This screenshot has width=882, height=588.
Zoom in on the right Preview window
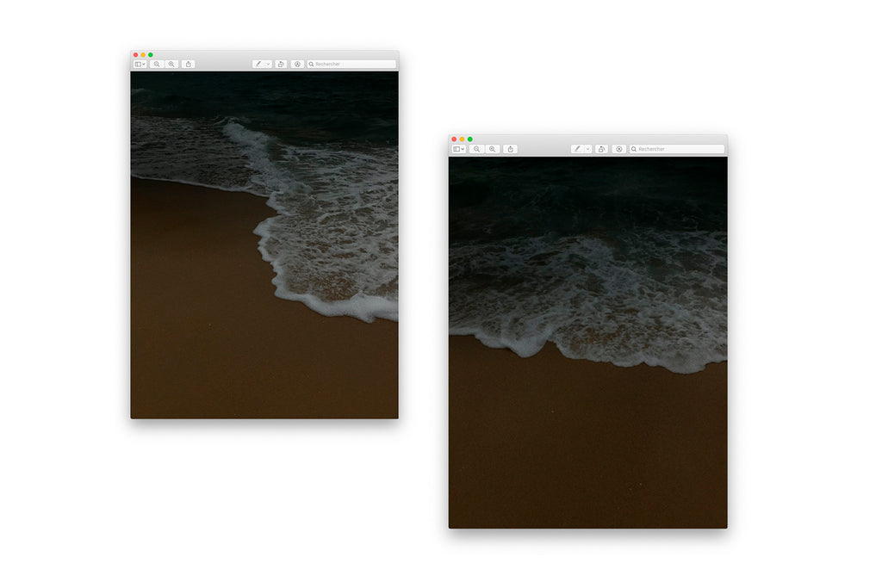click(492, 149)
